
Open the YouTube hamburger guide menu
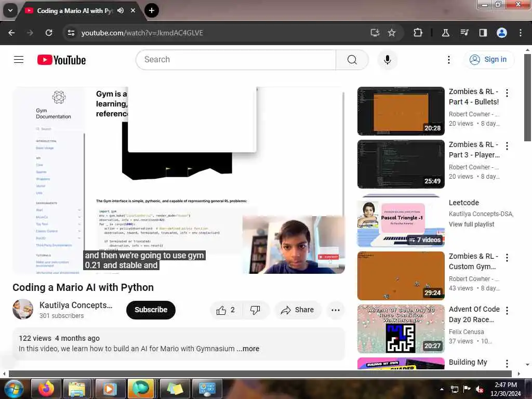coord(19,60)
